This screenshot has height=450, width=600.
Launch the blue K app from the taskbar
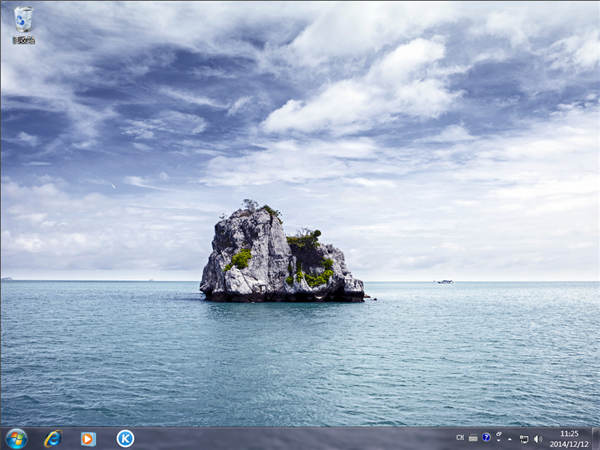click(125, 438)
